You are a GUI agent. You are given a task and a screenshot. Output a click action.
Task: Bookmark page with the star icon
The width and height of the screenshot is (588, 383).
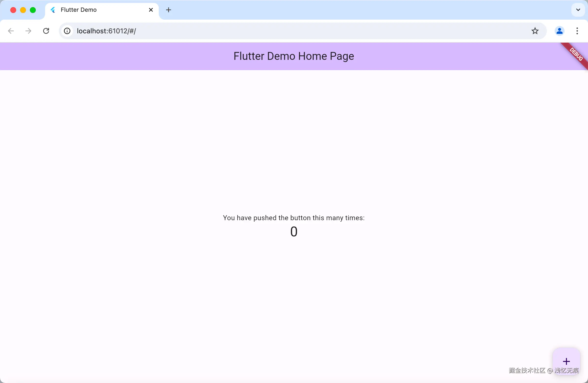coord(535,31)
